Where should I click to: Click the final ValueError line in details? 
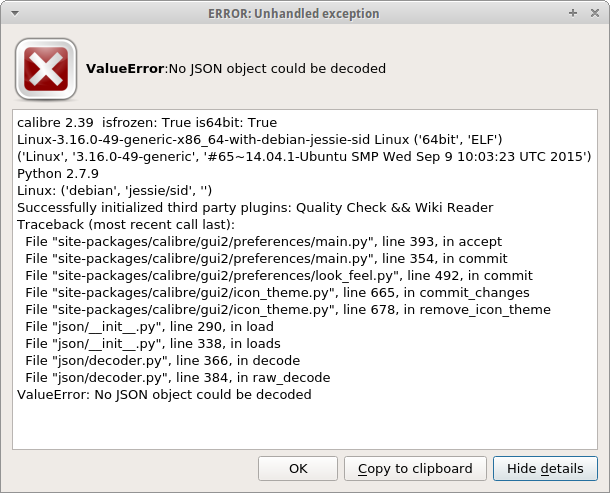[x=164, y=394]
